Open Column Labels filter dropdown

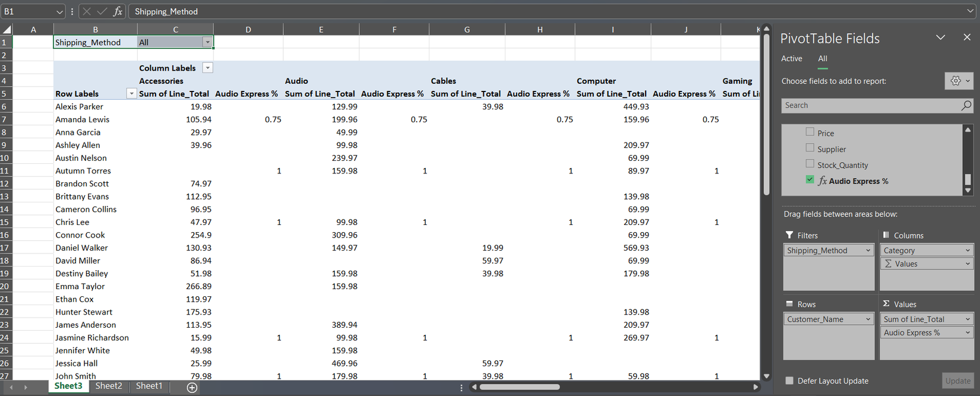207,68
